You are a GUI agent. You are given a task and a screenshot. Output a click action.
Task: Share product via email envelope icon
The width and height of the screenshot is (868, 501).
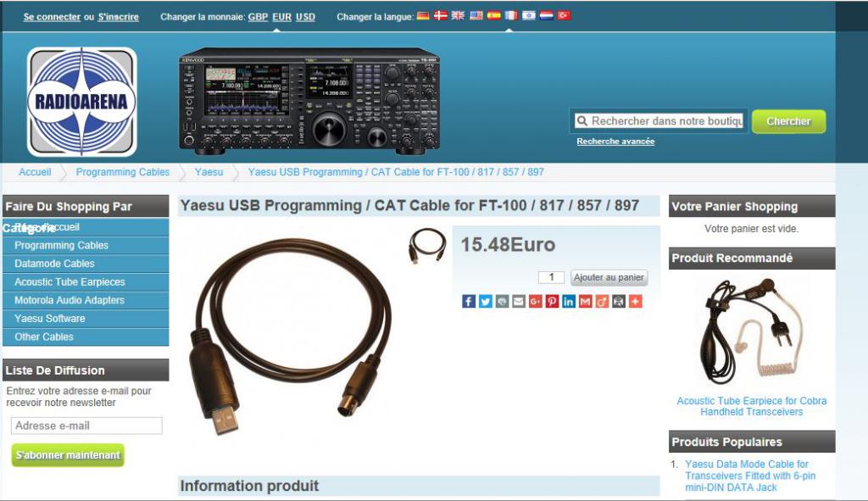point(519,301)
